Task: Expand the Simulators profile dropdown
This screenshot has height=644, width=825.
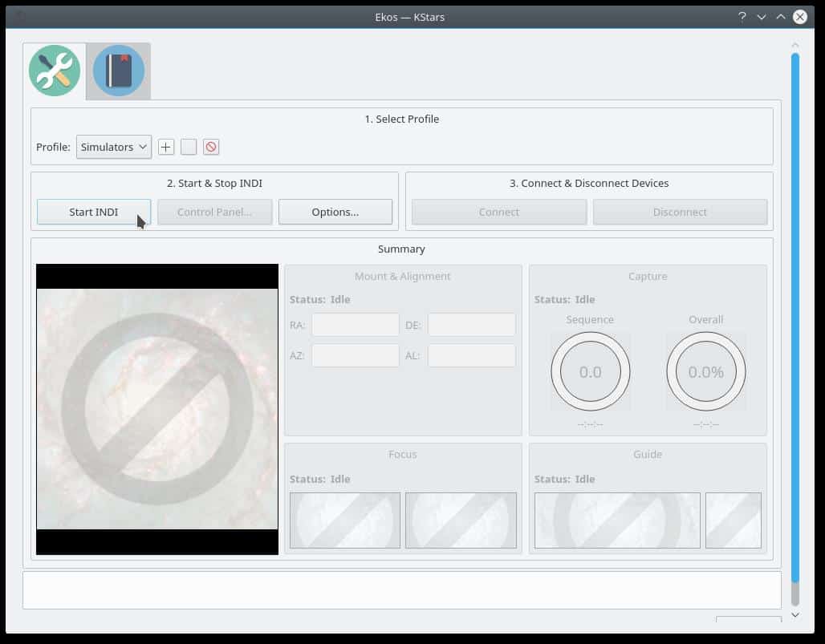Action: click(114, 148)
